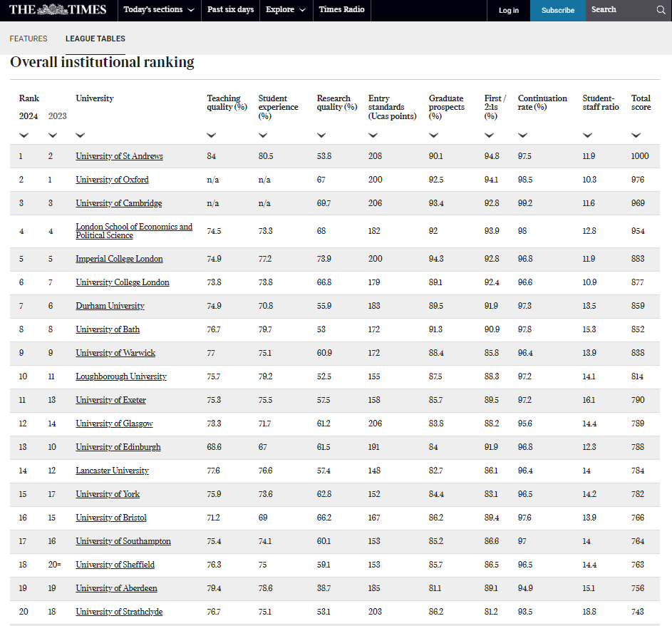Open University of Aberdeen link

pos(117,588)
